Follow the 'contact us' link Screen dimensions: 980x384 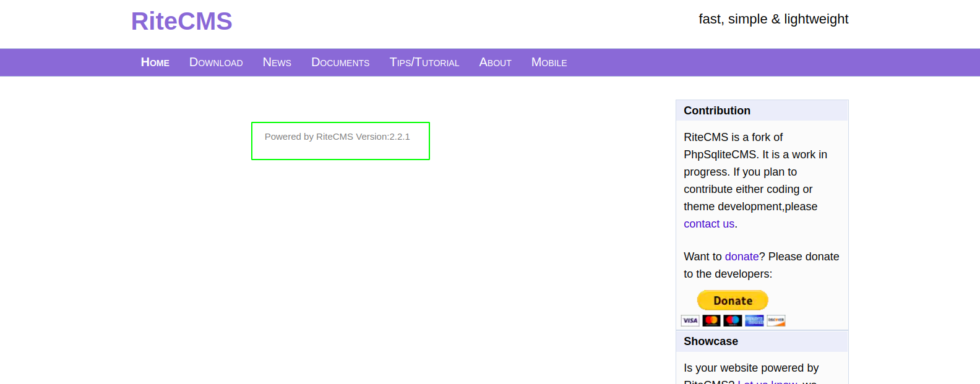pyautogui.click(x=709, y=224)
